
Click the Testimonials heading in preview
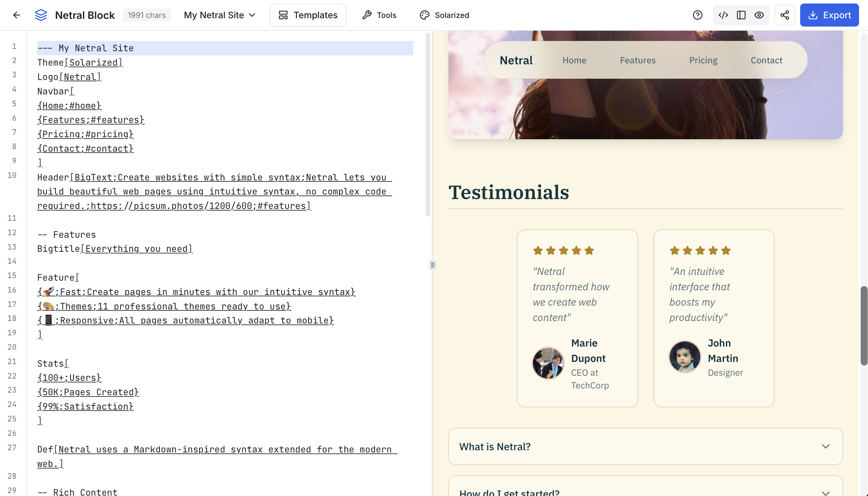coord(508,192)
